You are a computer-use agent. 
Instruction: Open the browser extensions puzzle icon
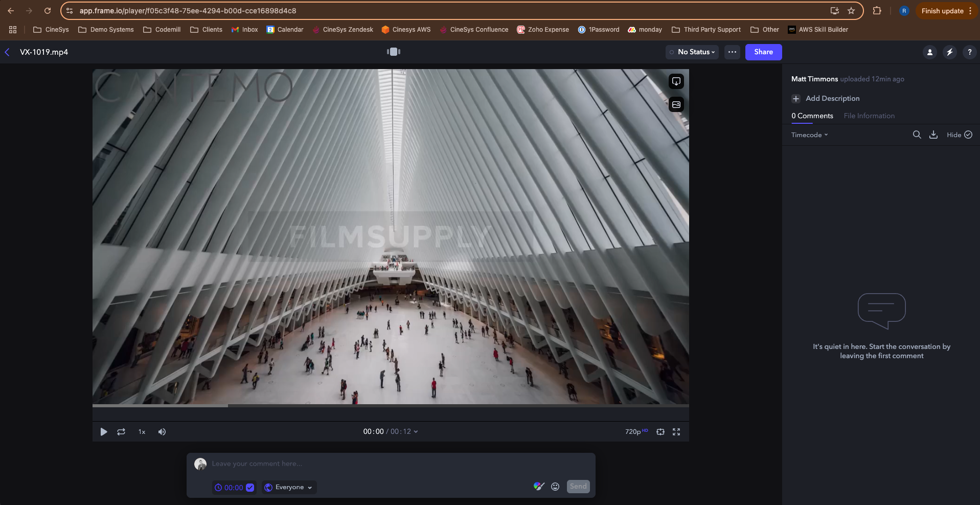click(877, 11)
